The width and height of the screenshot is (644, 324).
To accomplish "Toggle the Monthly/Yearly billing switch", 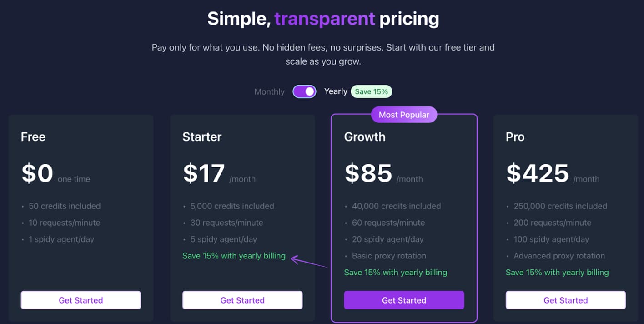I will (304, 91).
